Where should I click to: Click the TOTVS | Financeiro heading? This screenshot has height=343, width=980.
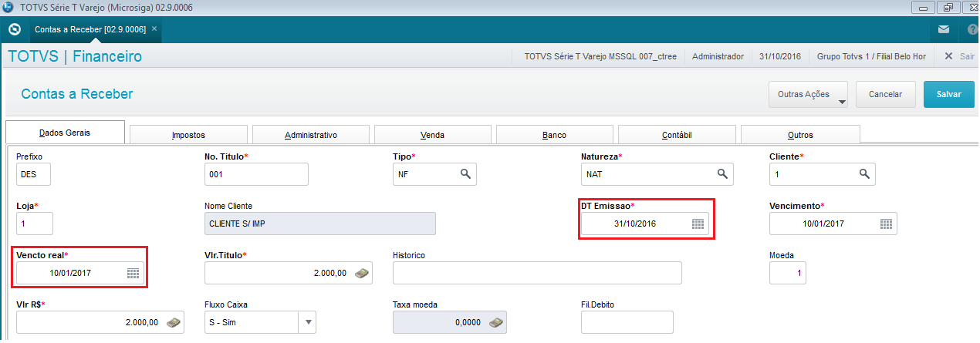pyautogui.click(x=75, y=56)
